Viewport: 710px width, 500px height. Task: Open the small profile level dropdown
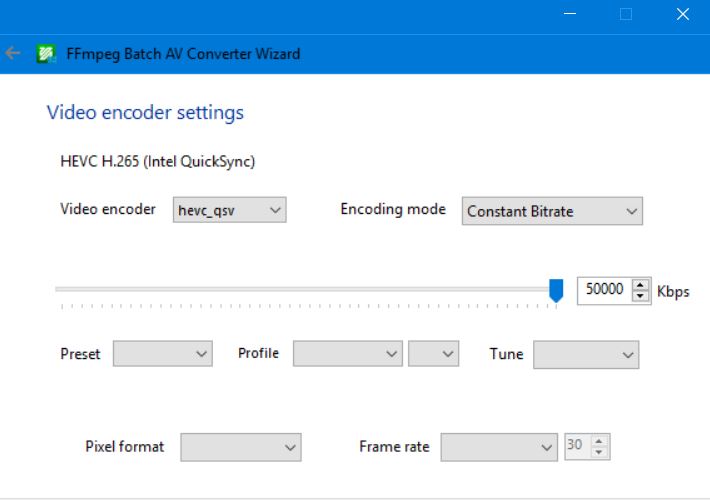(433, 354)
